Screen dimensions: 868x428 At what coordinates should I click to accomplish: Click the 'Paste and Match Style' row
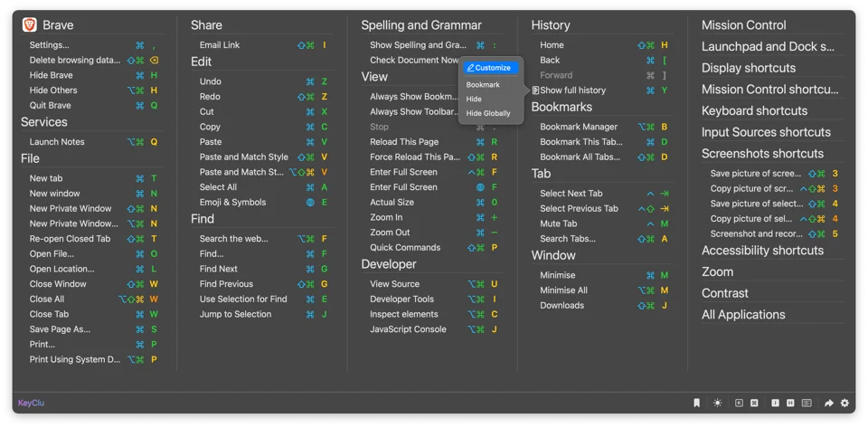[x=263, y=157]
